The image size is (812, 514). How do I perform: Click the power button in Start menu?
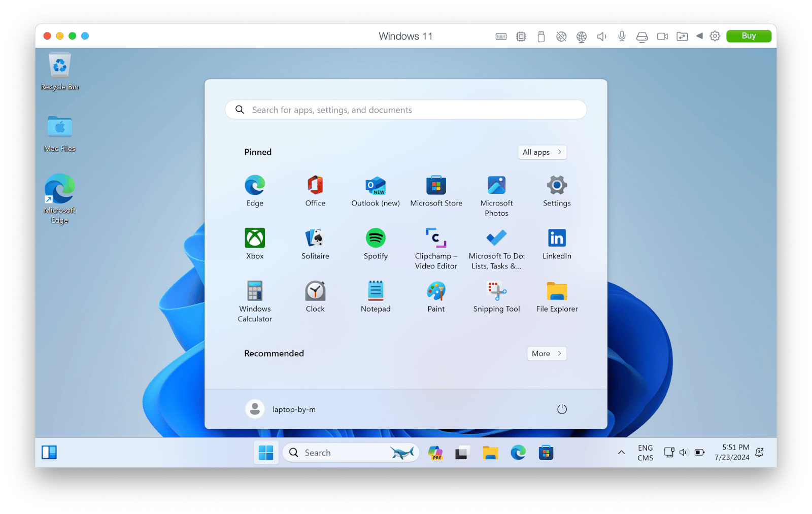coord(562,409)
